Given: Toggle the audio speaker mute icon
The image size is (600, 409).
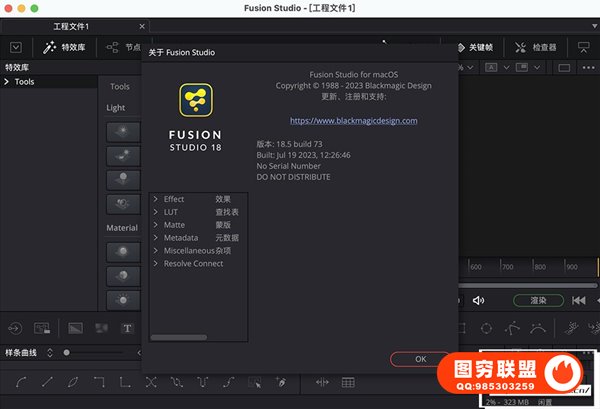Looking at the screenshot, I should [478, 300].
